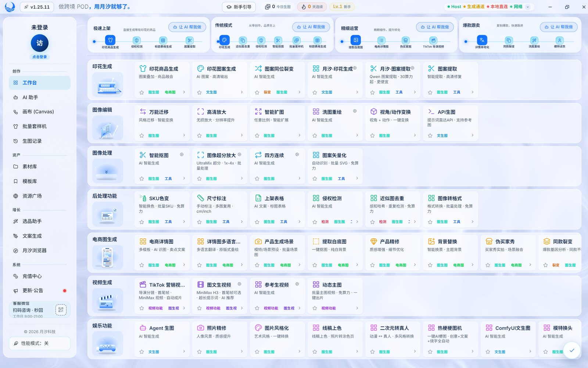Toggle the 性能模式: 关 switch
Viewport: 588px width, 368px height.
click(x=40, y=343)
